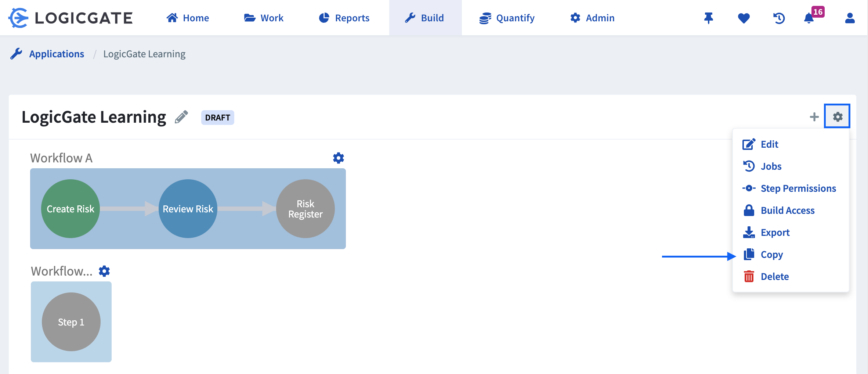Select Copy from the settings menu
Screen dimensions: 868x374
(x=771, y=255)
